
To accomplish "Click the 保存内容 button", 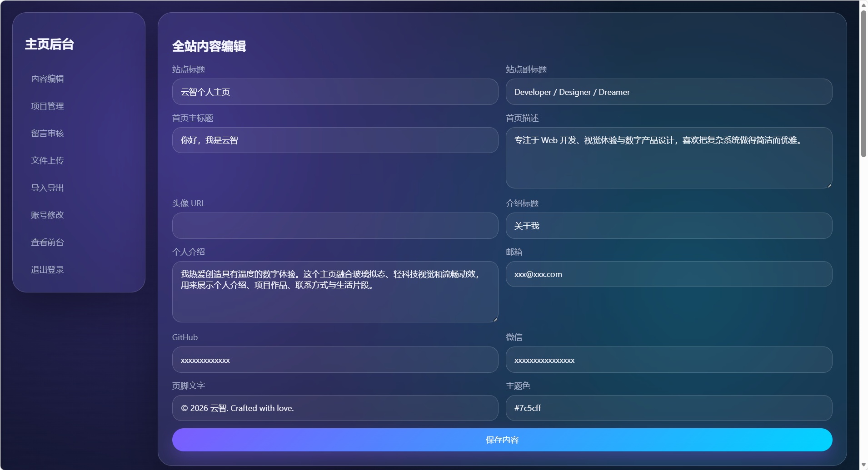I will coord(502,440).
